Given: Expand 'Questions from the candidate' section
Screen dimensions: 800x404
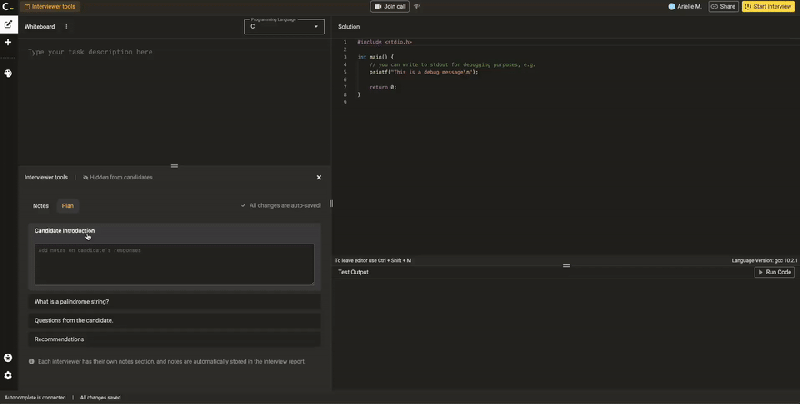Looking at the screenshot, I should coord(174,320).
